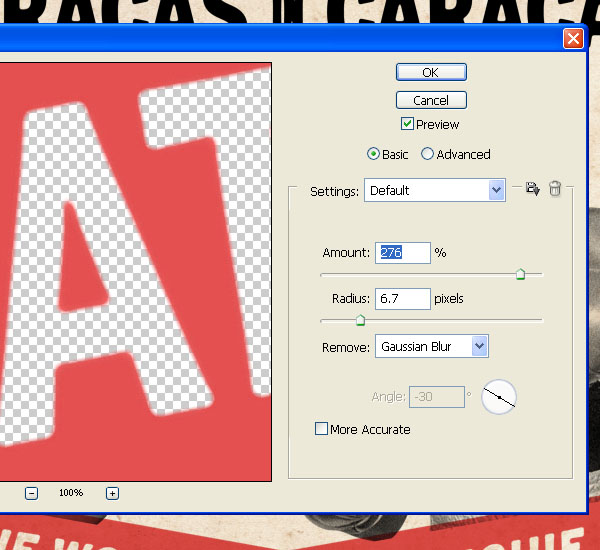Delete settings with trash icon
This screenshot has width=600, height=550.
tap(555, 188)
